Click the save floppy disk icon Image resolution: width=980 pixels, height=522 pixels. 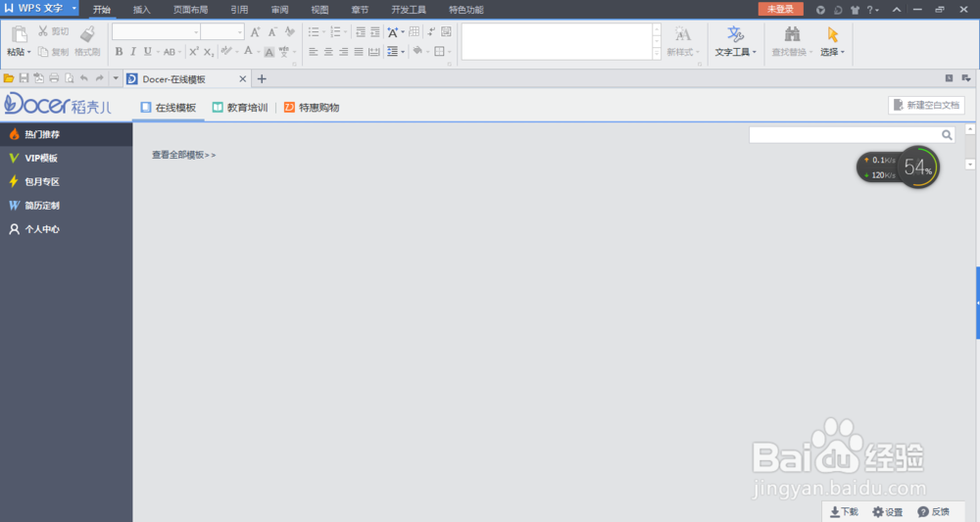(24, 78)
